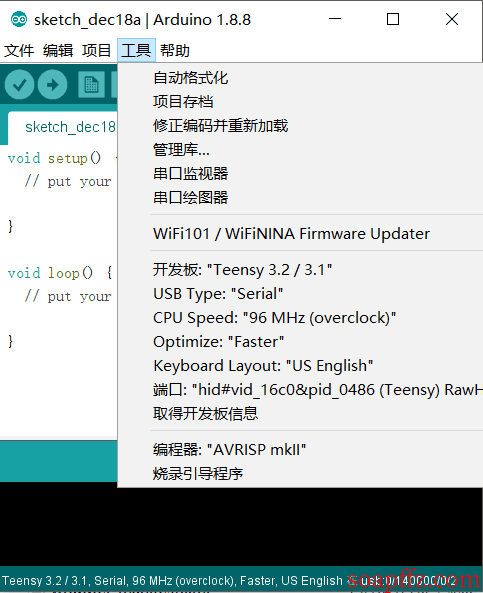Click the Verify checkmark toolbar icon
Viewport: 483px width, 593px height.
(19, 85)
